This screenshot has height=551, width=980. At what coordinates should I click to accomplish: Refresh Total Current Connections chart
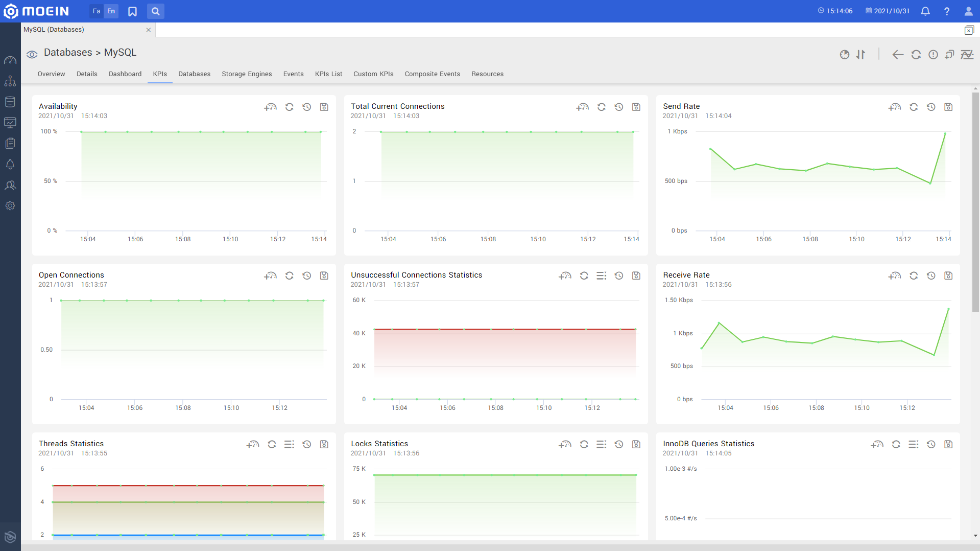point(601,107)
